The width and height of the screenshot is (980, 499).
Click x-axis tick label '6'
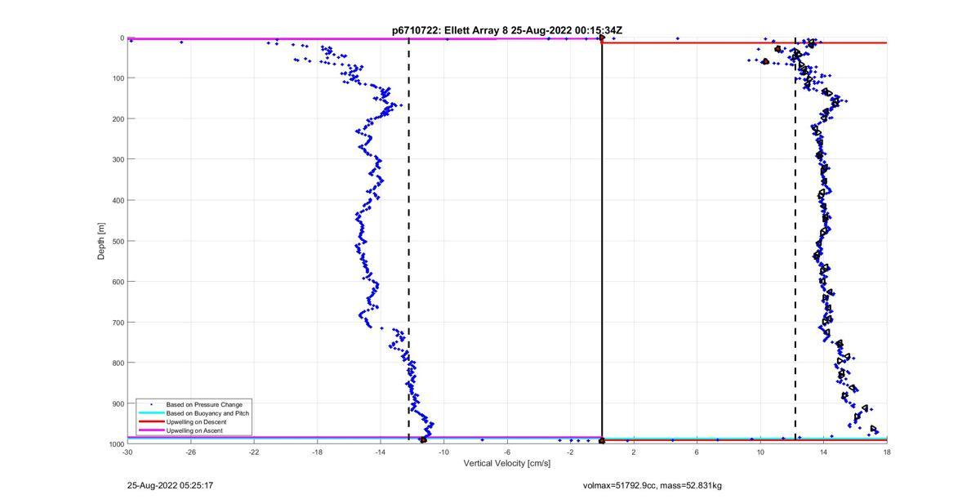point(697,452)
